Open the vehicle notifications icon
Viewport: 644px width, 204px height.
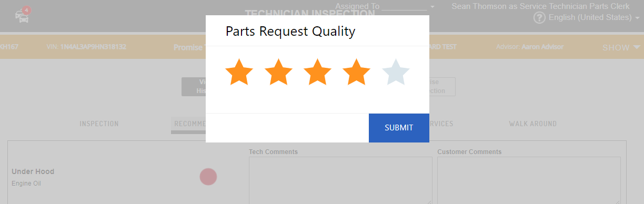point(23,15)
